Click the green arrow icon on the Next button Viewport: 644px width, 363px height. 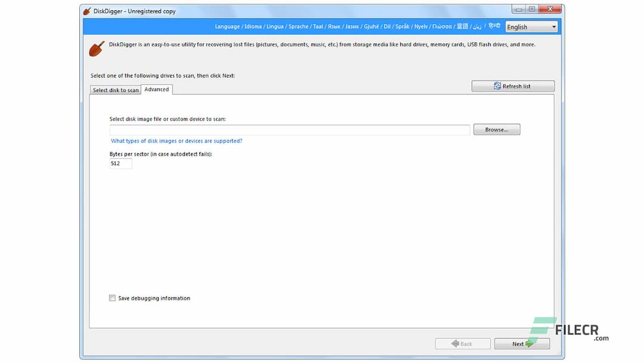coord(531,343)
